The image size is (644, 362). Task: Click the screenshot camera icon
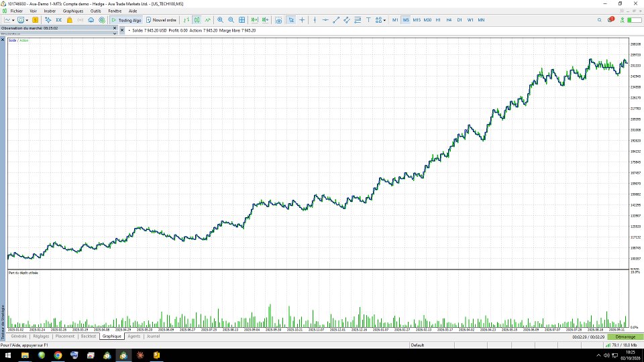pyautogui.click(x=278, y=19)
